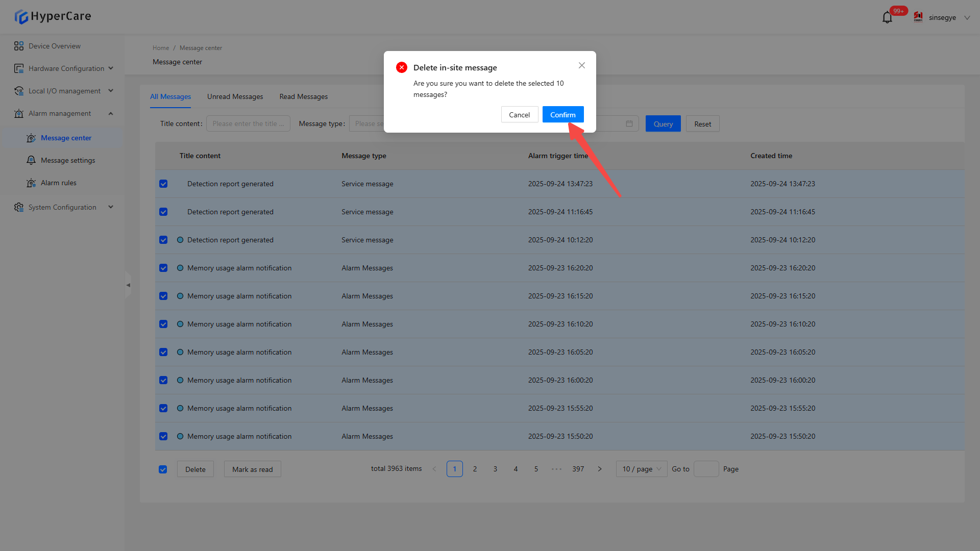
Task: Click the Device Overview grid icon
Action: [x=19, y=46]
